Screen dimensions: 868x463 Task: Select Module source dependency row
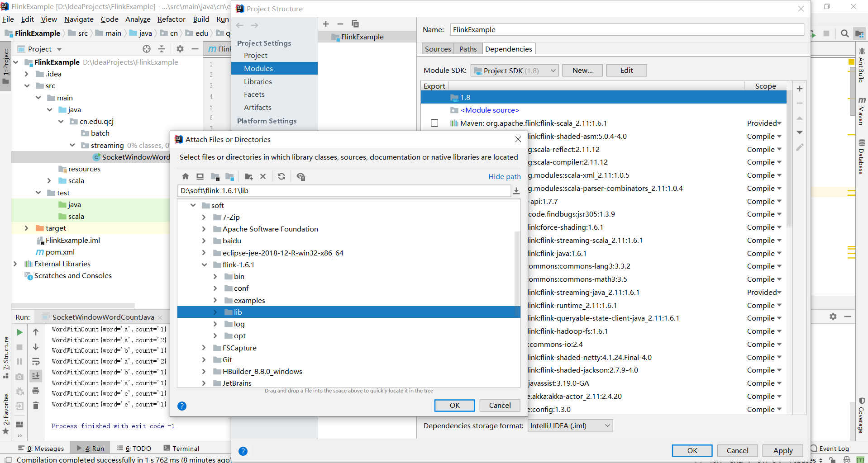(x=490, y=110)
